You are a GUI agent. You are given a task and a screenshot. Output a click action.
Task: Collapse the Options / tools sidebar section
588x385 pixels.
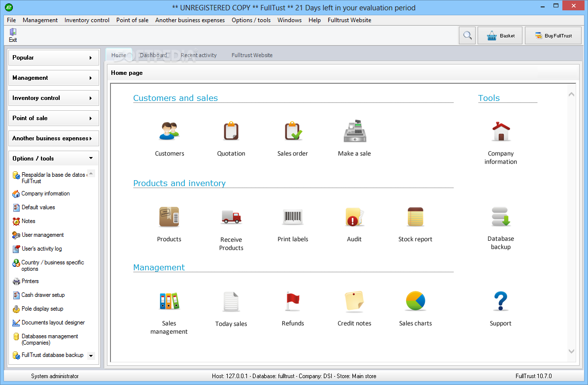click(54, 159)
